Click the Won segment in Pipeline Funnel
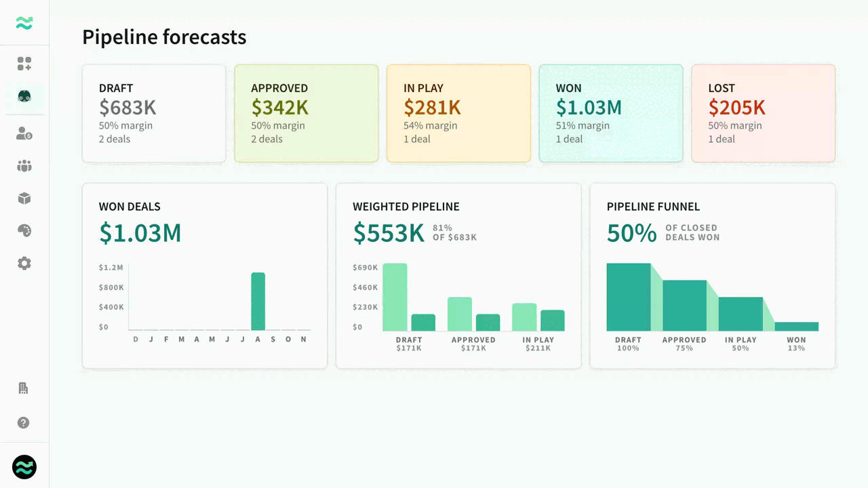The width and height of the screenshot is (868, 488). click(796, 326)
